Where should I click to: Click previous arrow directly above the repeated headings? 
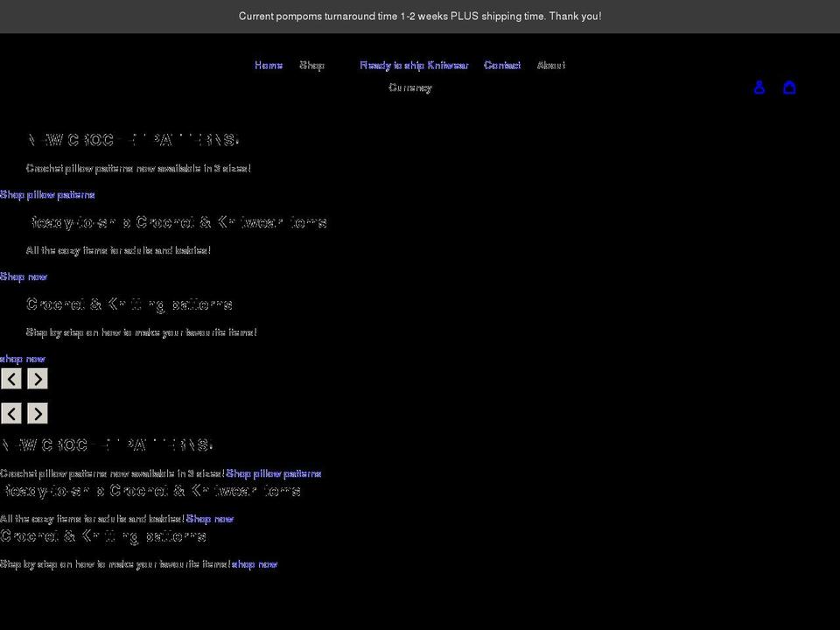click(11, 413)
